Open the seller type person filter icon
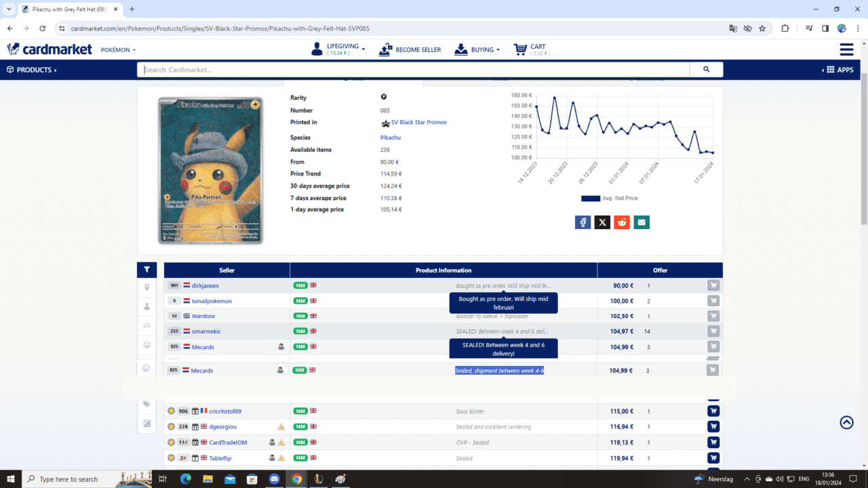 click(x=146, y=306)
